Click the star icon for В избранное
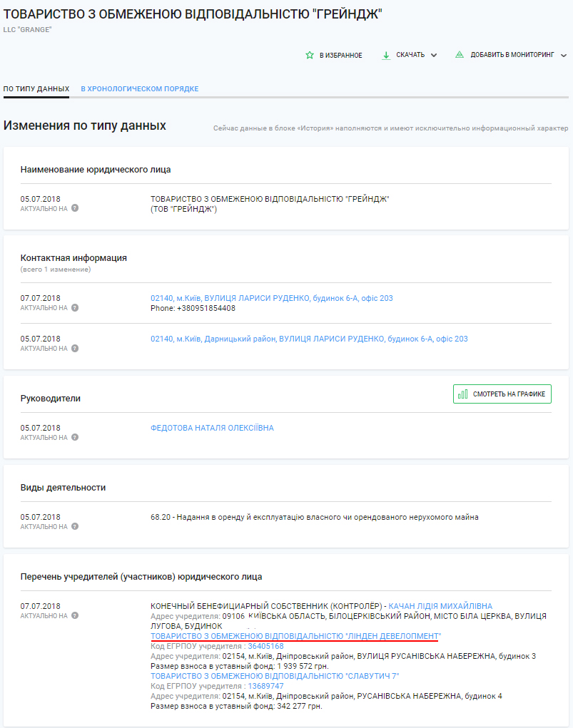Screen dimensions: 573x728 pyautogui.click(x=310, y=55)
